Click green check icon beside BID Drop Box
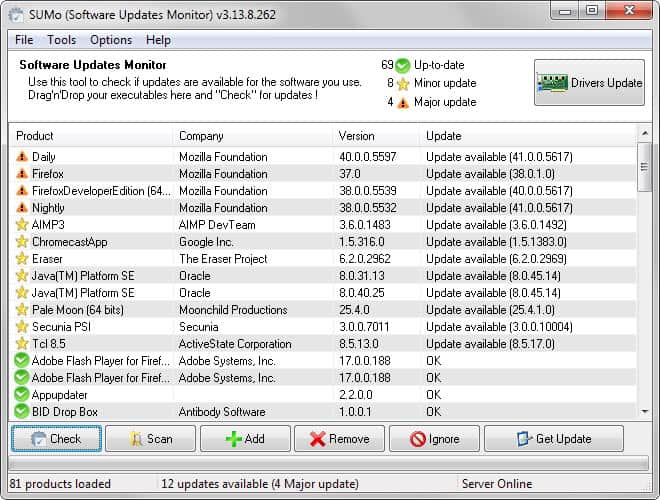This screenshot has height=500, width=660. tap(21, 412)
